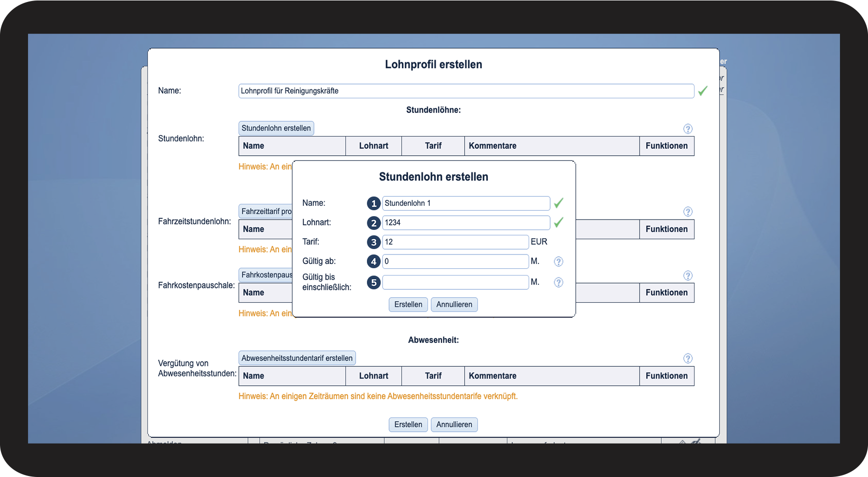868x477 pixels.
Task: Open help icon beside Abwesenheit table
Action: coord(688,359)
